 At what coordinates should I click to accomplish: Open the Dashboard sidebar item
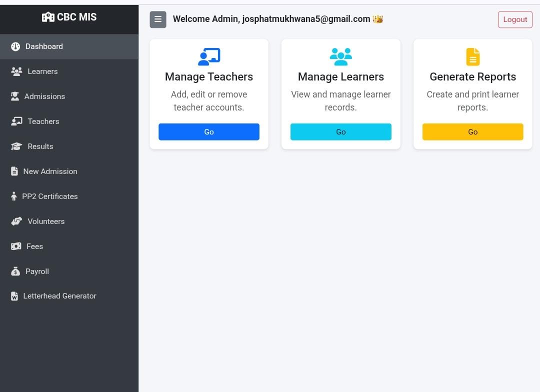pos(44,46)
